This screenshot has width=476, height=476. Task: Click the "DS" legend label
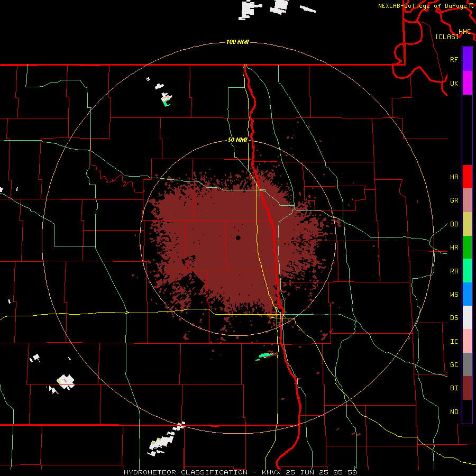(454, 318)
